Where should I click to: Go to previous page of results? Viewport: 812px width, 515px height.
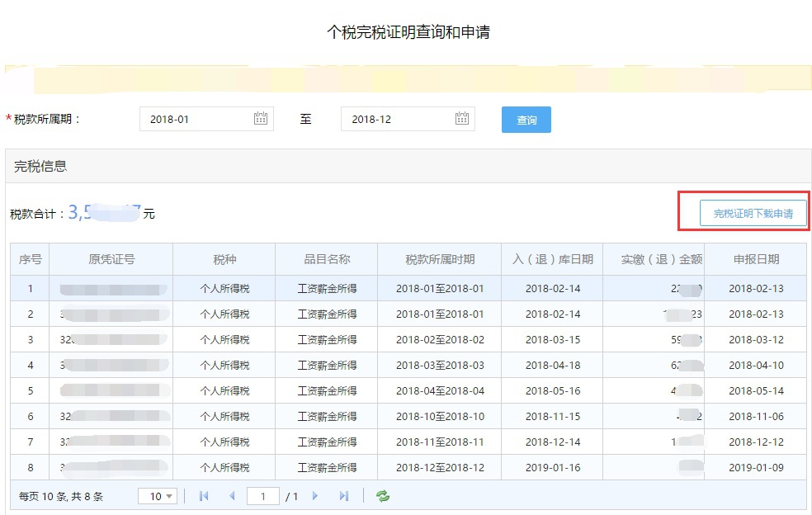click(232, 496)
